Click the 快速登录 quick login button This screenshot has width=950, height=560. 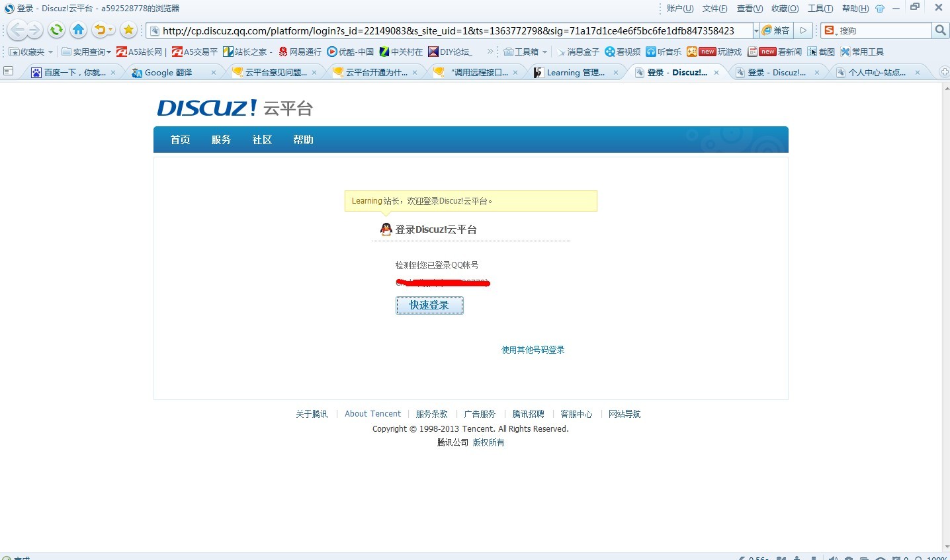pos(429,305)
